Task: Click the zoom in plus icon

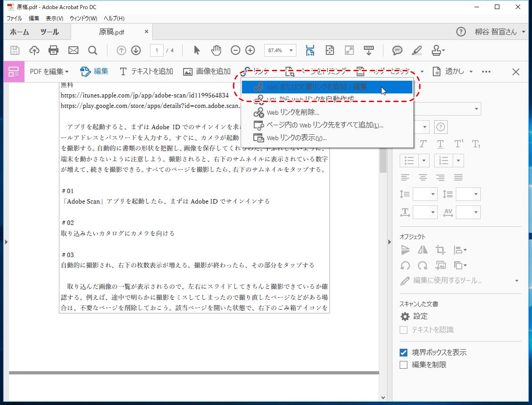Action: 250,50
